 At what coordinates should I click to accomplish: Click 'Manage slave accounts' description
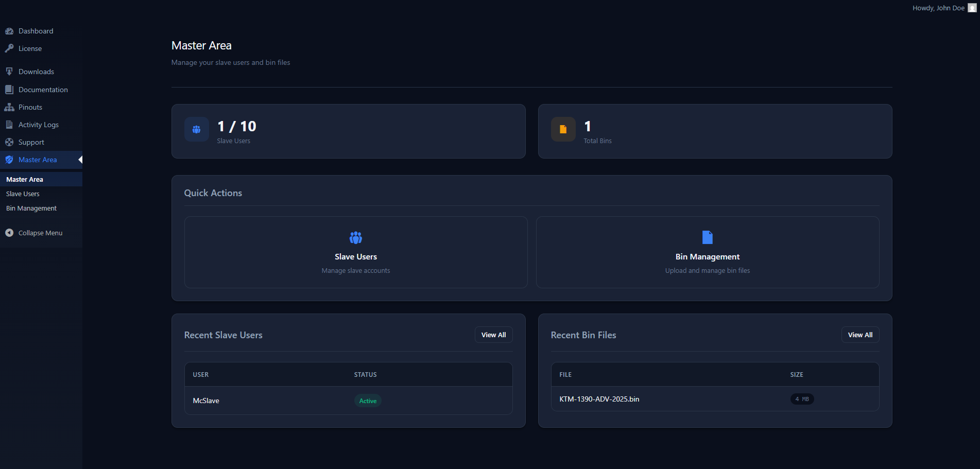click(x=356, y=270)
